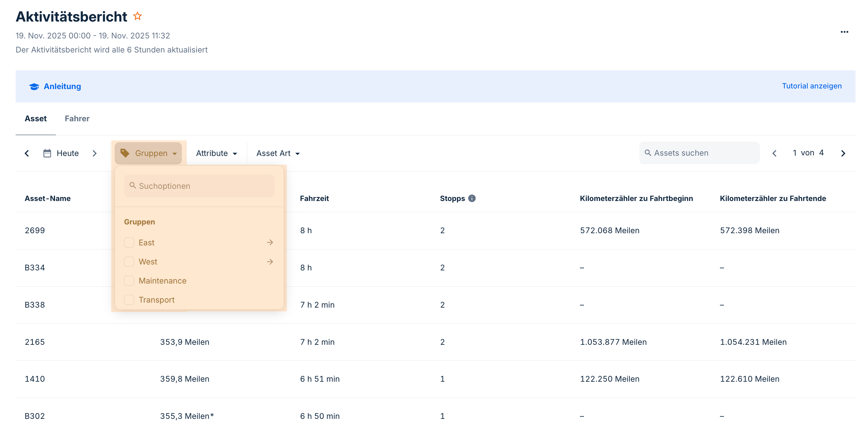Expand West group subgroups arrow
Viewport: 868px width, 427px height.
[270, 262]
